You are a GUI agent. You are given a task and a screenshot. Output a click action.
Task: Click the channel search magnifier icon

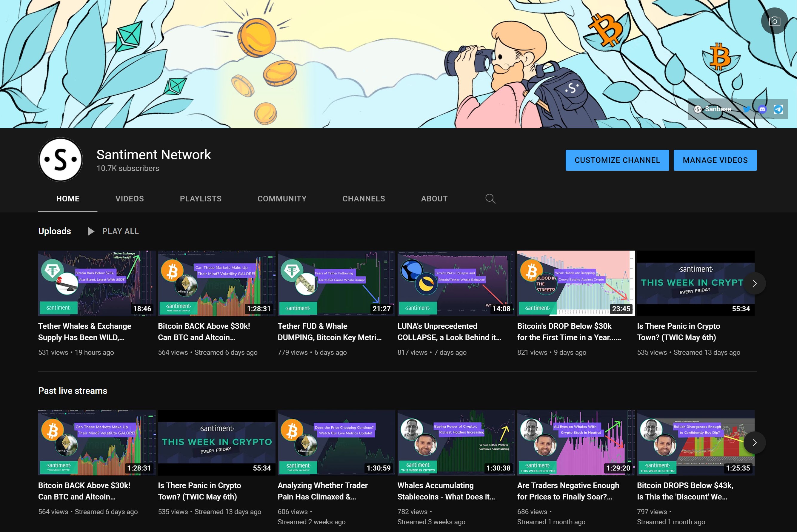coord(490,199)
